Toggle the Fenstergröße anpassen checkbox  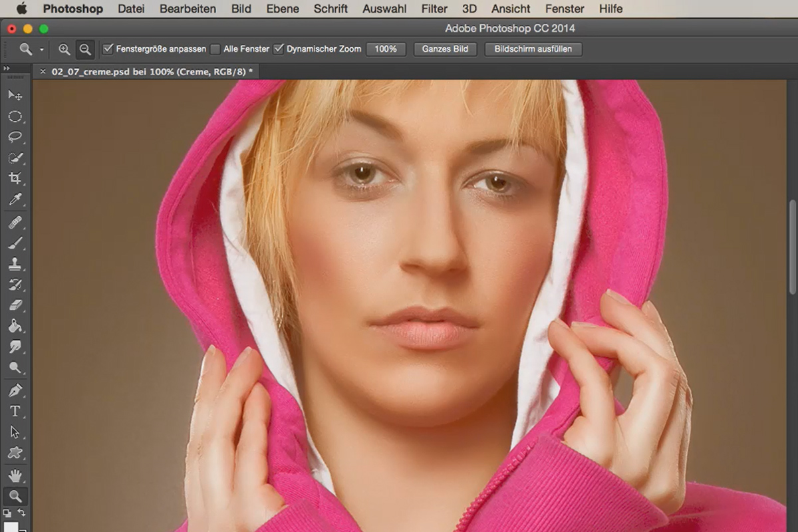tap(108, 49)
